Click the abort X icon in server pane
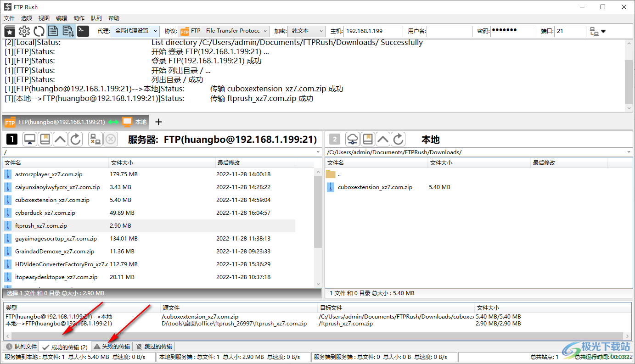Screen dimensions: 635x364 pyautogui.click(x=111, y=140)
